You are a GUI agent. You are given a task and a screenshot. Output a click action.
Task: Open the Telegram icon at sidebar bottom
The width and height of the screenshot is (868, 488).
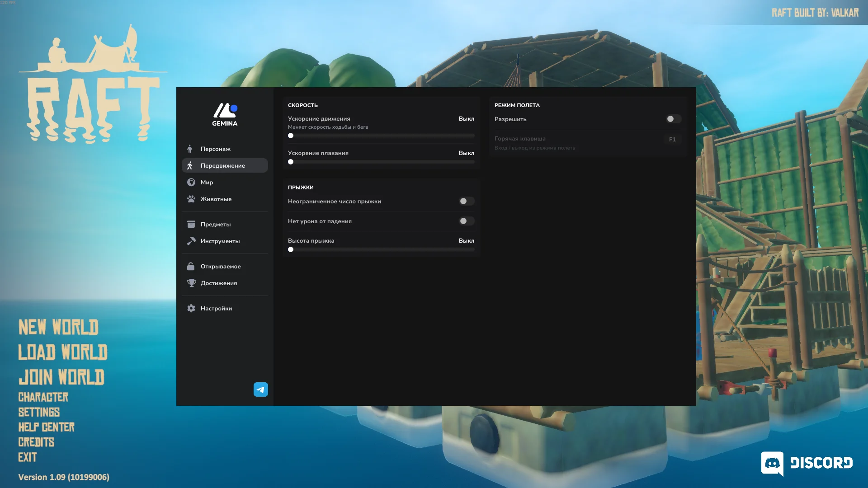(260, 389)
